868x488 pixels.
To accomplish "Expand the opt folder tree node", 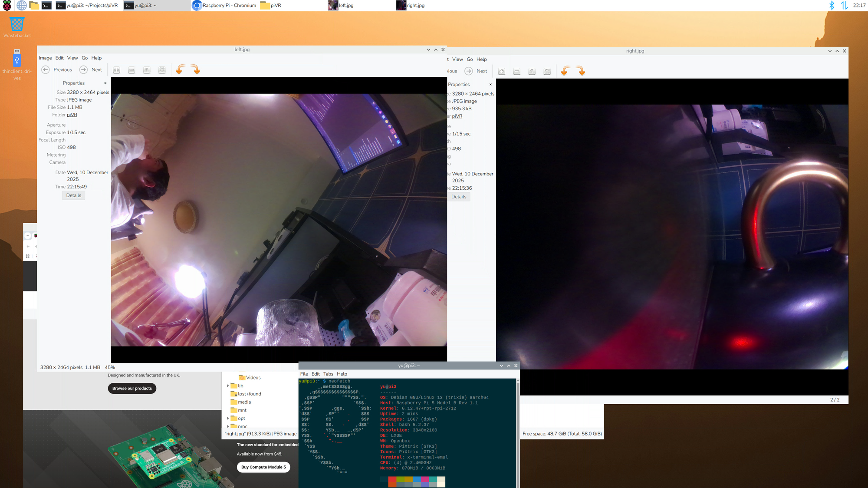I will pos(228,419).
